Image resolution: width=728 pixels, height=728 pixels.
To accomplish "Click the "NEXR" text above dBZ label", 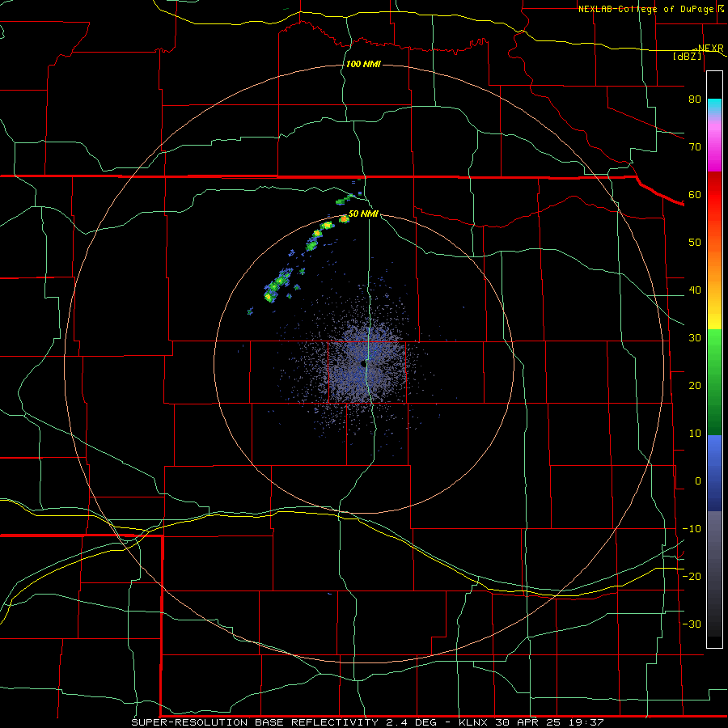I will point(710,48).
